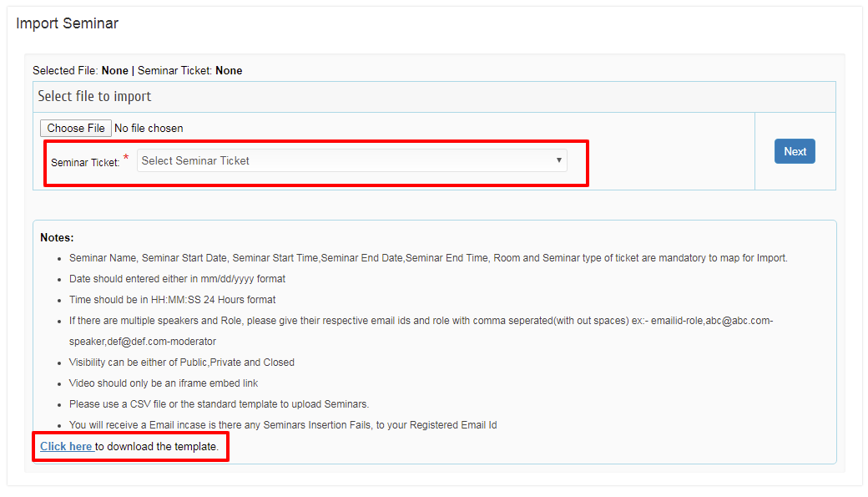
Task: Click the 'Import Seminar' page heading
Action: click(x=68, y=23)
